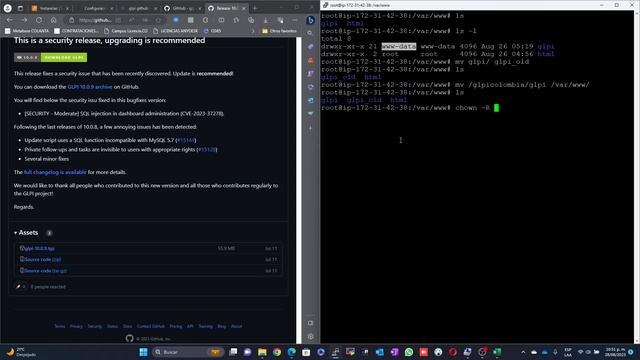The width and height of the screenshot is (640, 360).
Task: Open the full changelog link
Action: (55, 172)
